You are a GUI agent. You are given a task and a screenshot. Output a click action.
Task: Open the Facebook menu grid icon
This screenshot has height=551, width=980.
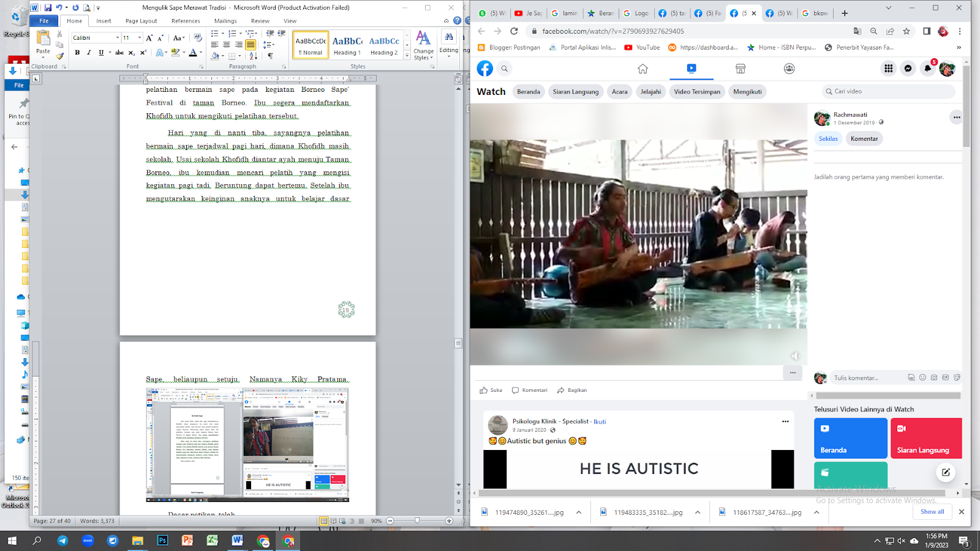click(889, 69)
